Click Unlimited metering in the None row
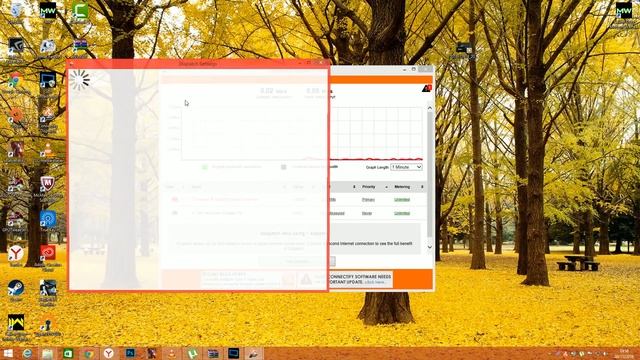640x360 pixels. click(x=402, y=213)
